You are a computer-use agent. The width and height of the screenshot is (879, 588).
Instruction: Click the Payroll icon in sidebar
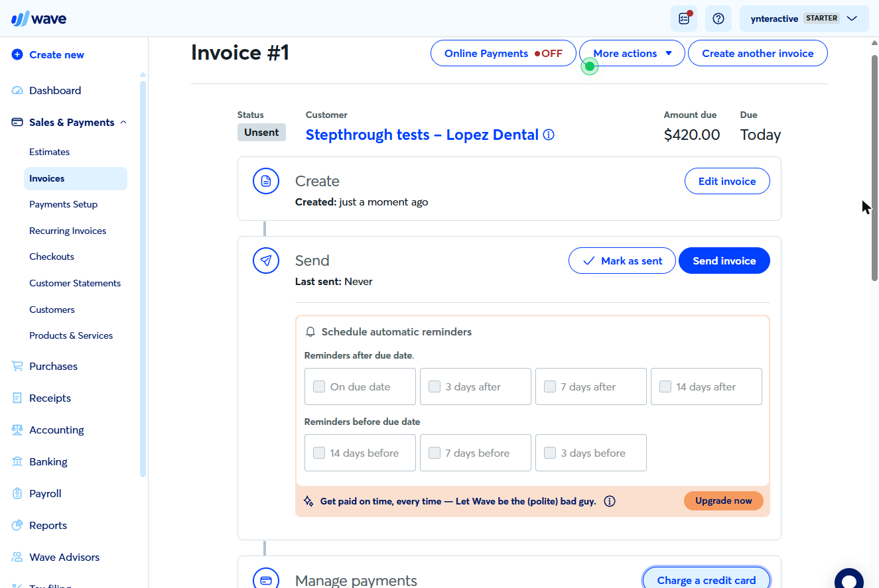pyautogui.click(x=17, y=494)
